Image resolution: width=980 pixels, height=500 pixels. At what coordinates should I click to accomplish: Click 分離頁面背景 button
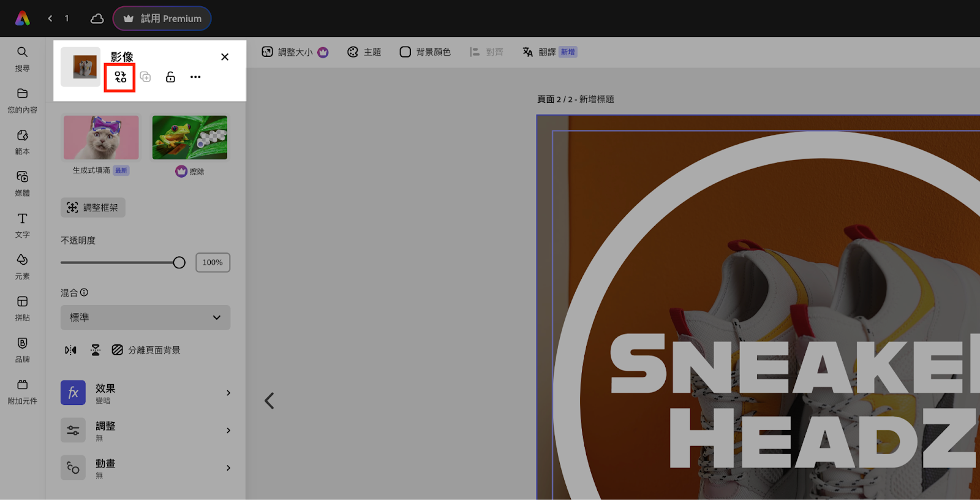point(146,350)
